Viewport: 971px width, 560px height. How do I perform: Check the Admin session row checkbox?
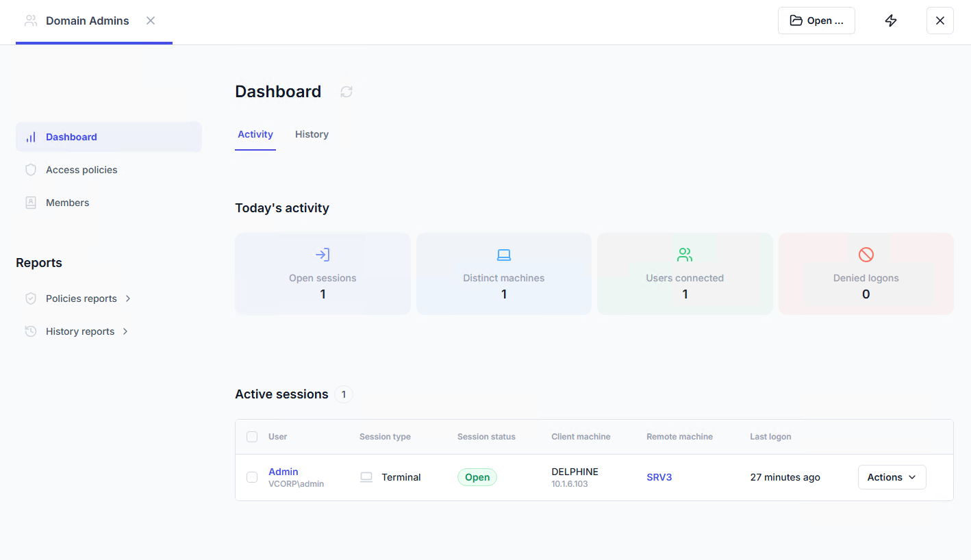[x=252, y=477]
